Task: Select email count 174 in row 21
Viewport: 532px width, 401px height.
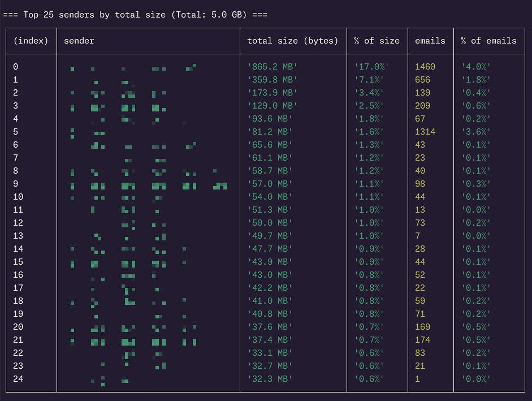Action: click(422, 340)
